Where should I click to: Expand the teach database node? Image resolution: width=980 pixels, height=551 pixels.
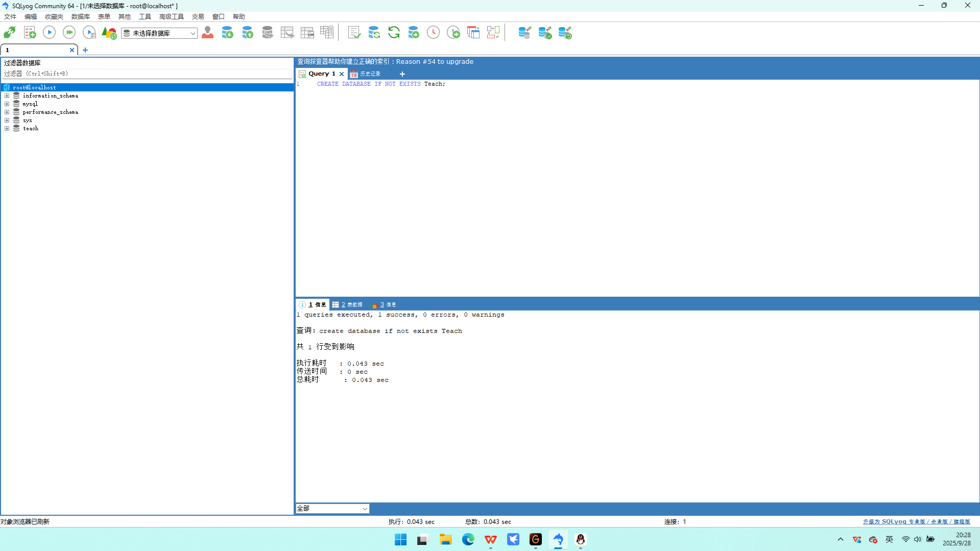coord(7,129)
